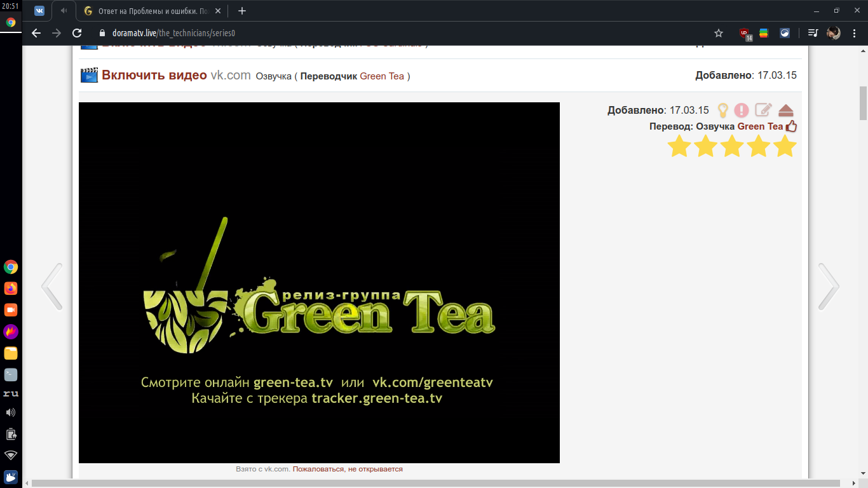Open Google Chrome from the dock
Image resolution: width=868 pixels, height=488 pixels.
pyautogui.click(x=11, y=267)
